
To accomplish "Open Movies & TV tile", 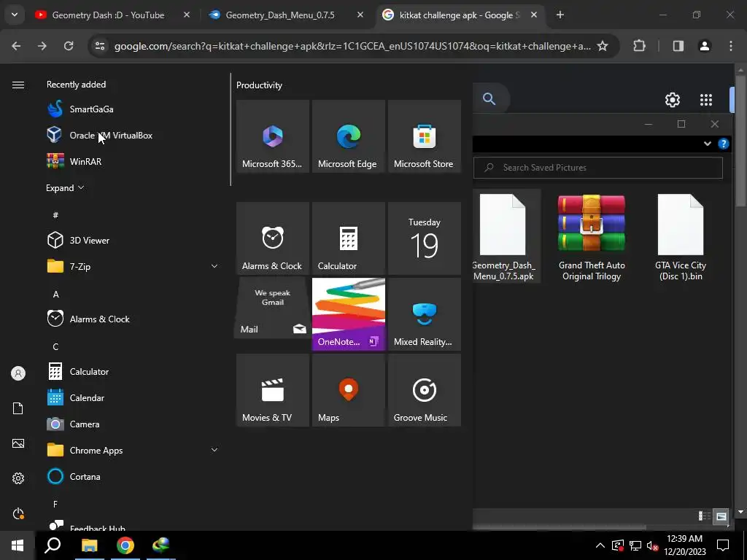I will pos(273,390).
